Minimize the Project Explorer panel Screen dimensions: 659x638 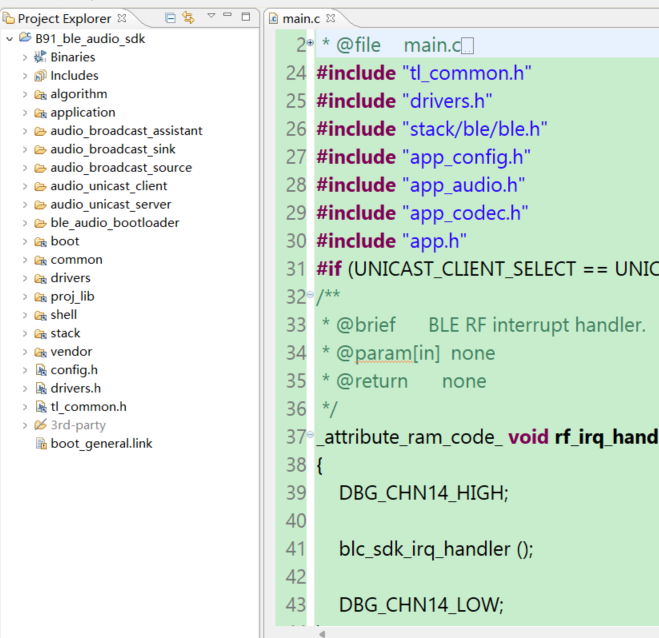tap(228, 17)
